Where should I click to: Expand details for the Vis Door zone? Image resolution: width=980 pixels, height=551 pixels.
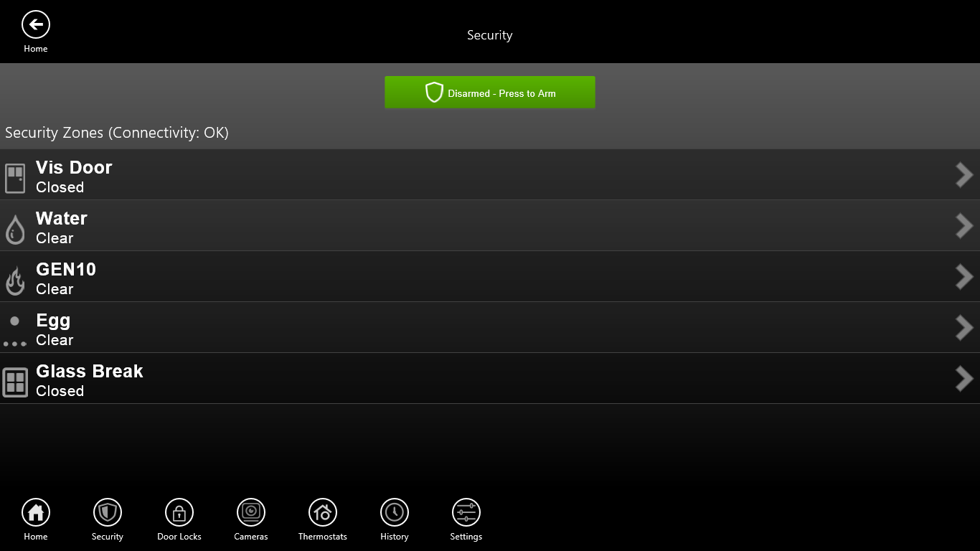pyautogui.click(x=964, y=174)
